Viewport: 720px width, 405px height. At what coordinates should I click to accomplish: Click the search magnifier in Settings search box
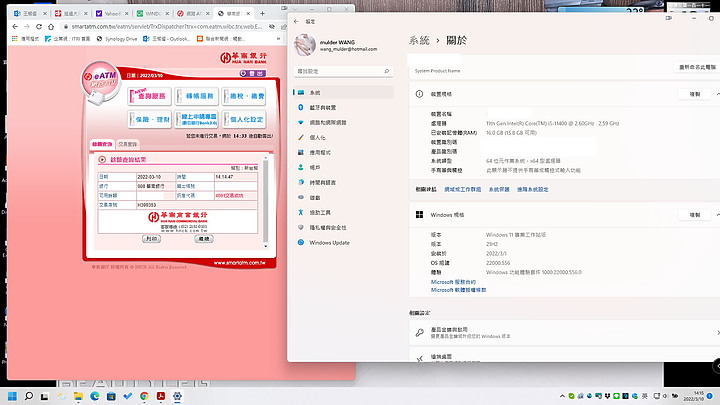[387, 71]
